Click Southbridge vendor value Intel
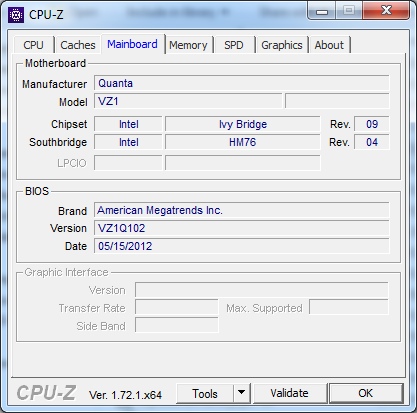The image size is (417, 413). (x=128, y=142)
